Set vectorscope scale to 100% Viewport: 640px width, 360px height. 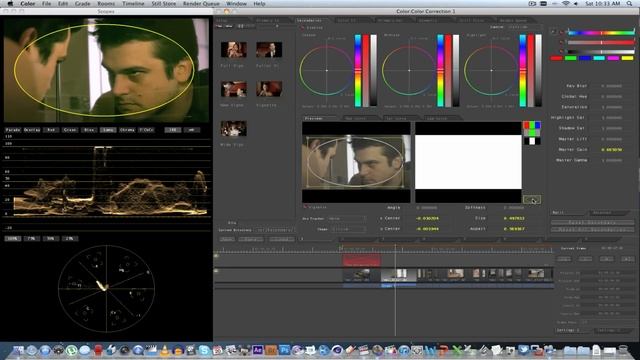coord(13,238)
